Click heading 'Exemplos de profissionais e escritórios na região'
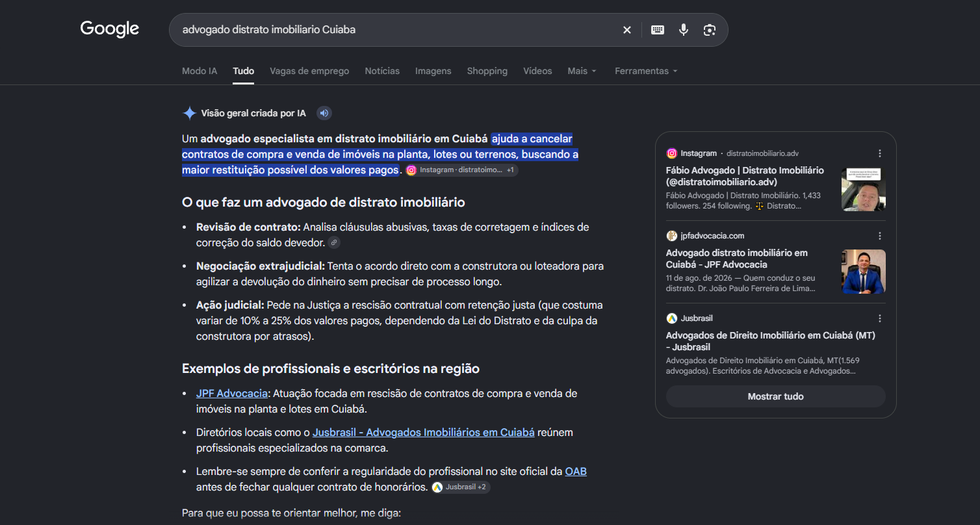The height and width of the screenshot is (525, 980). [x=331, y=368]
